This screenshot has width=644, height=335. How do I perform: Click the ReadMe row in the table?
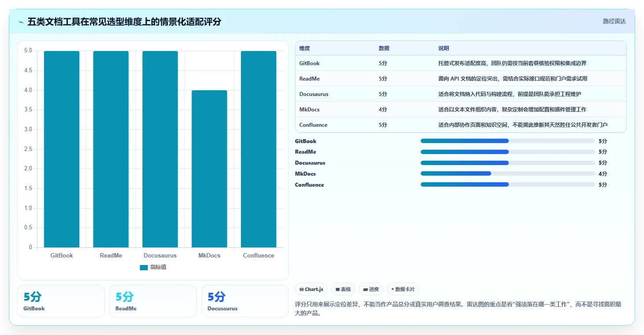461,79
